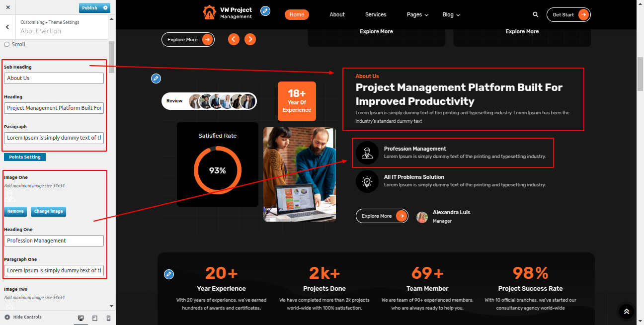
Task: Switch to mobile preview icon
Action: coord(109,318)
